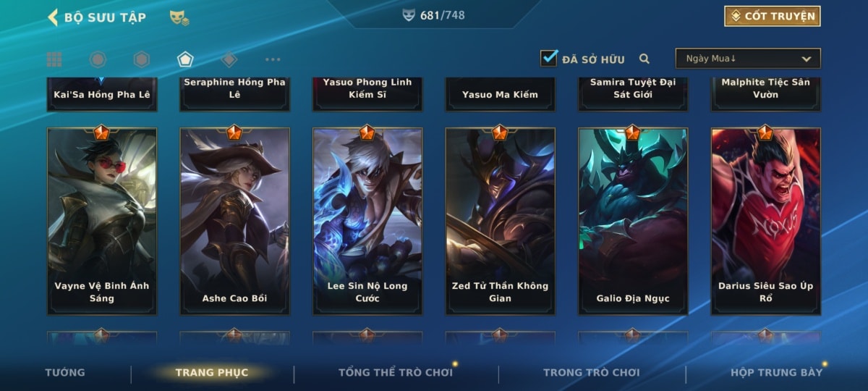Show more filters via the ellipsis icon
Screen dimensions: 868x391
coord(273,59)
